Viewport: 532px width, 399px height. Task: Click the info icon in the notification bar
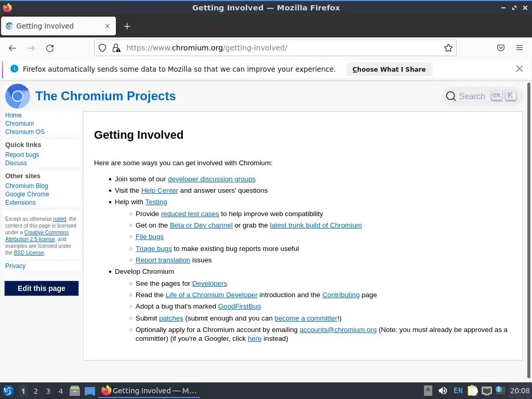click(14, 69)
